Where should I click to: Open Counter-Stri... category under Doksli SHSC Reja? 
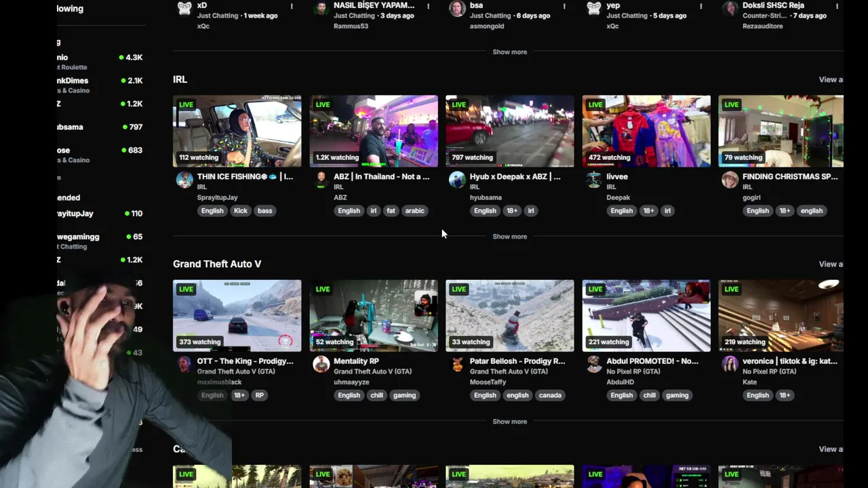coord(764,16)
